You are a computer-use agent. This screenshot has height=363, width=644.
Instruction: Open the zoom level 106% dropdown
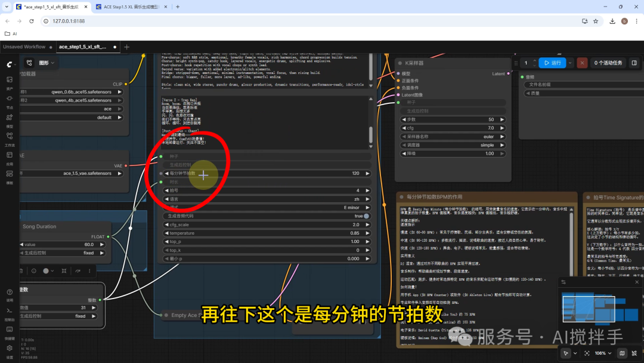pyautogui.click(x=603, y=353)
